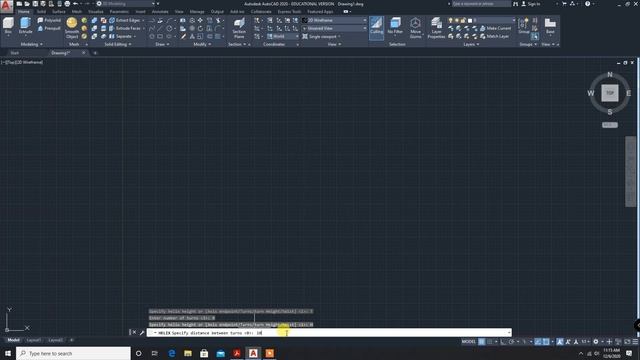Select the Extrude tool
The height and width of the screenshot is (360, 640).
tap(25, 27)
